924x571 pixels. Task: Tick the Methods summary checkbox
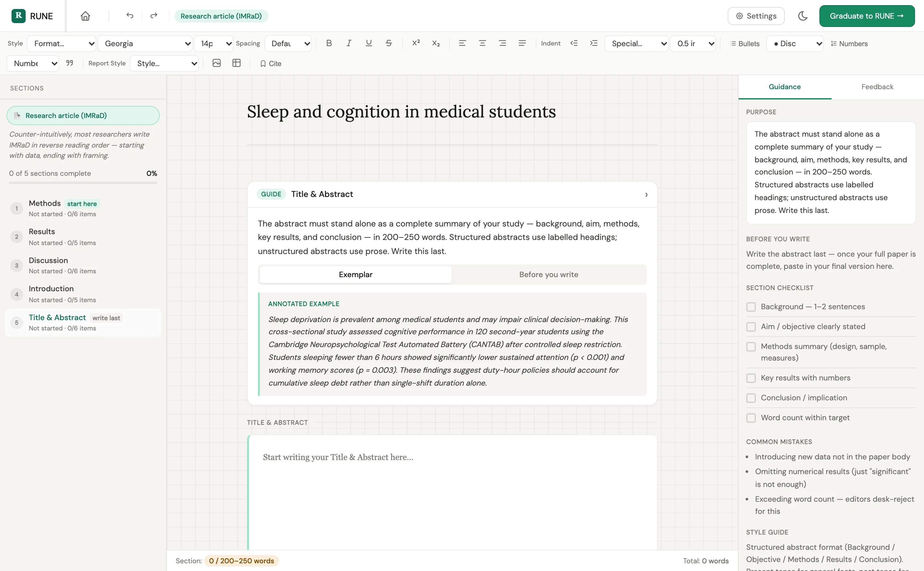coord(751,347)
